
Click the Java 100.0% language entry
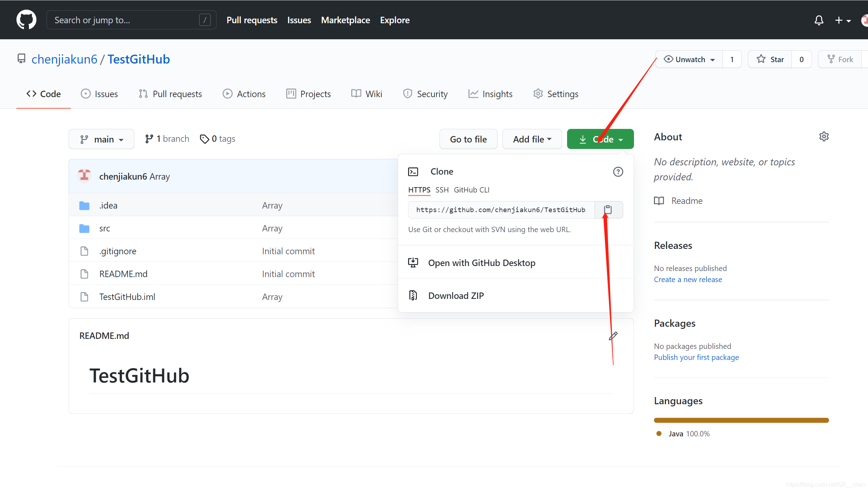[x=683, y=434]
